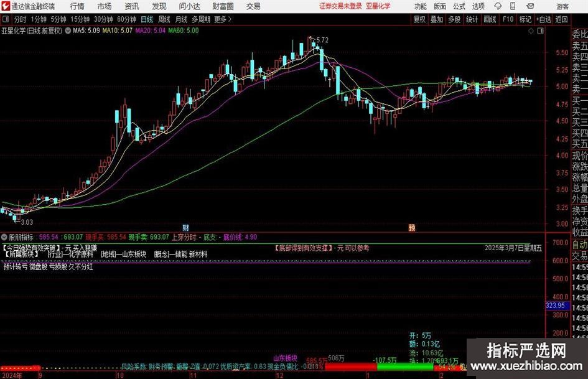
Task: Click the 游客 guest account label
Action: (x=562, y=6)
